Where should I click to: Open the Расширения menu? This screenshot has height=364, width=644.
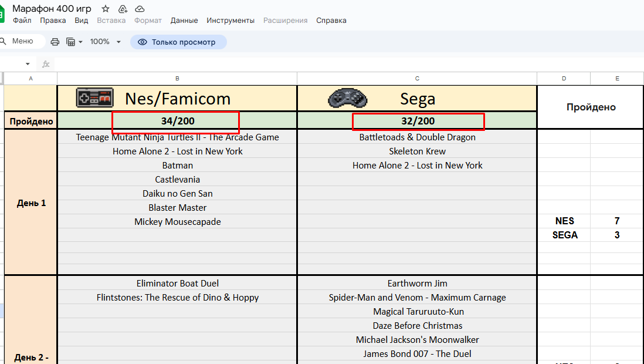[286, 21]
